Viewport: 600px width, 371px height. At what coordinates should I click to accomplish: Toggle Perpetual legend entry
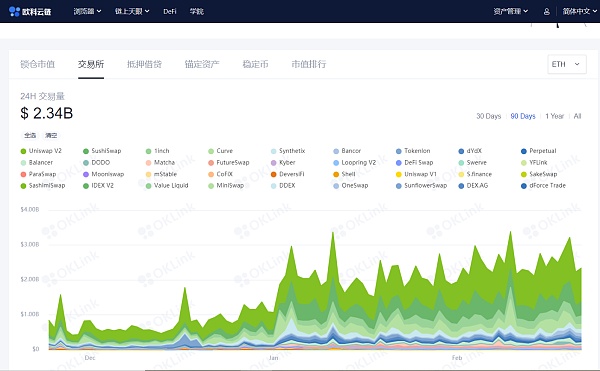pyautogui.click(x=539, y=151)
